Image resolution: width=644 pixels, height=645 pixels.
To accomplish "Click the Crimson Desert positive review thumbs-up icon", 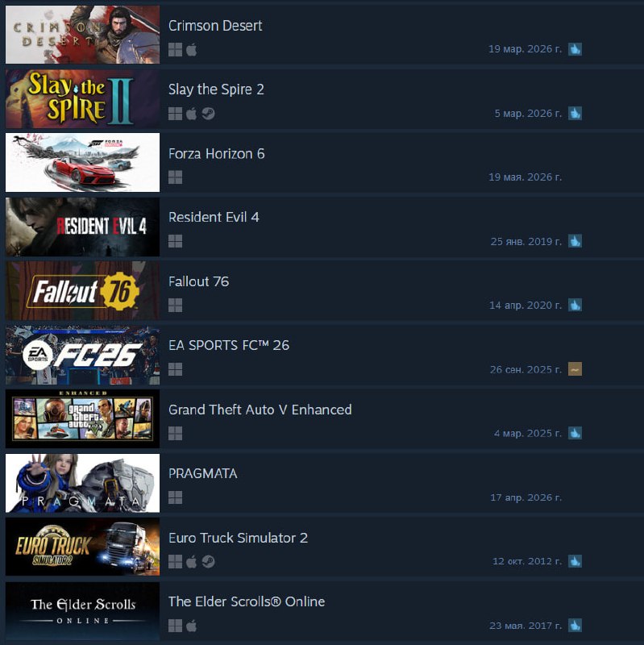I will tap(575, 49).
